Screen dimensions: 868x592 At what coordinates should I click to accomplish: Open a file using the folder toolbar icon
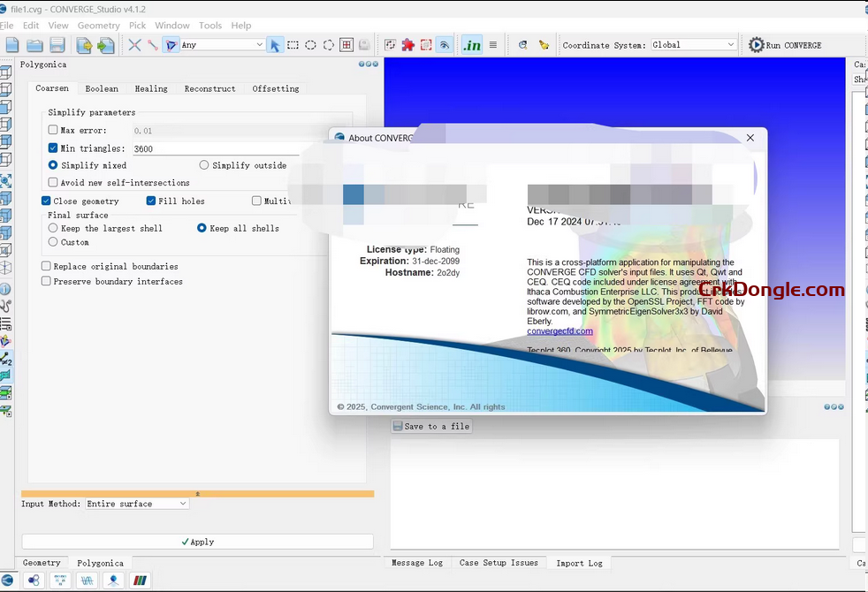click(x=34, y=44)
